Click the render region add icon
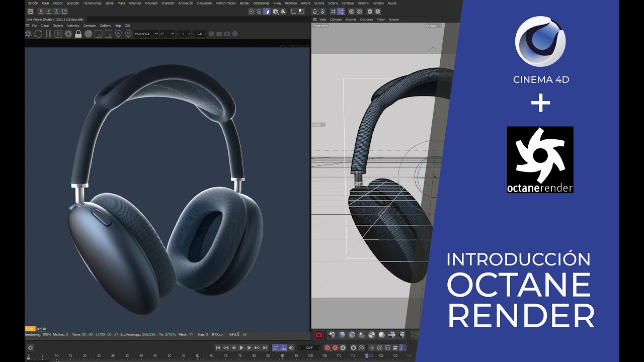 click(98, 34)
